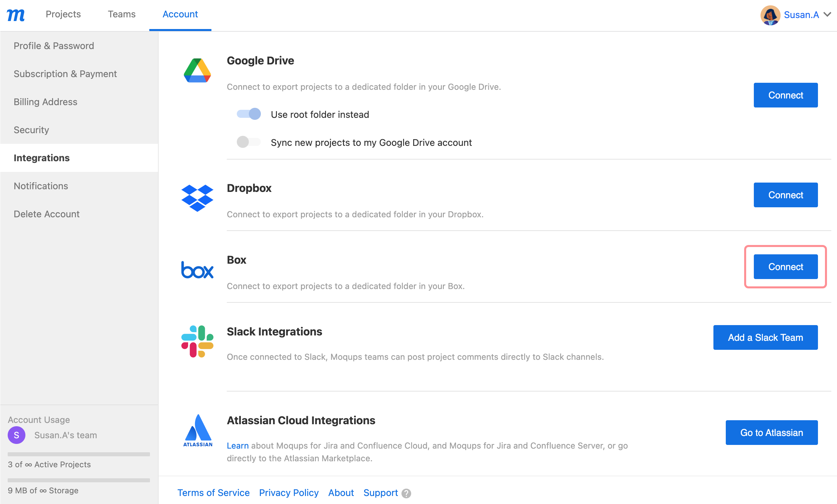Click the purple S team avatar
The image size is (837, 504).
(x=16, y=435)
